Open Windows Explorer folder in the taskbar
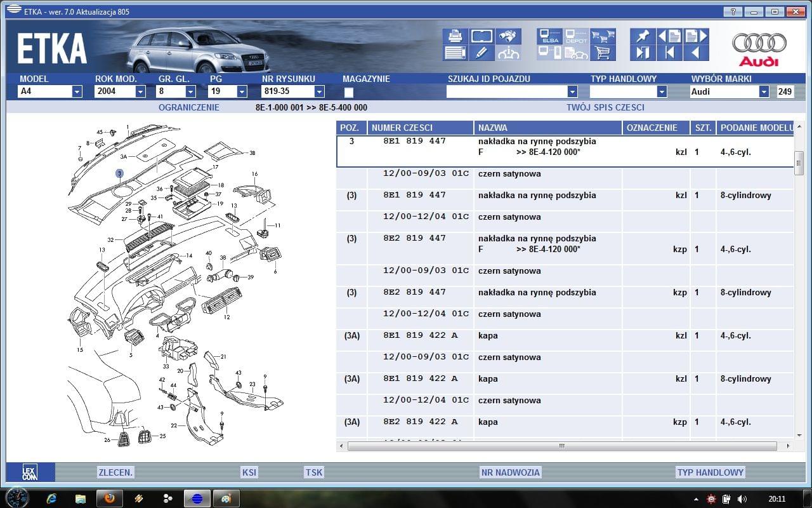Screen dimensions: 812x508 click(81, 498)
